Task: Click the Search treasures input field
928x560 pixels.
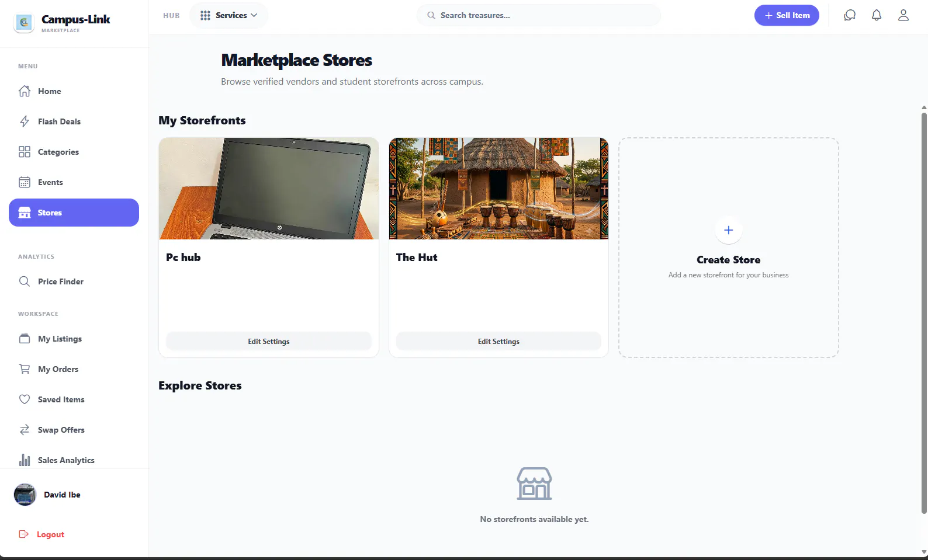Action: pyautogui.click(x=539, y=15)
